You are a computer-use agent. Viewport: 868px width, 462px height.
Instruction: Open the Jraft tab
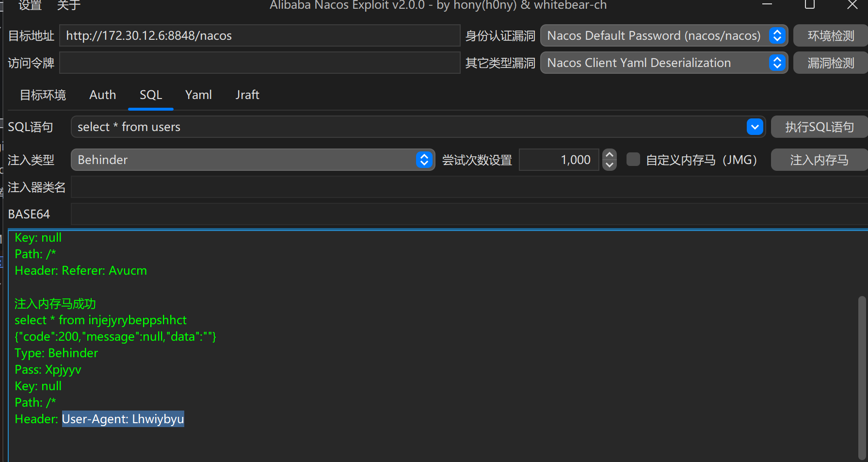click(247, 95)
